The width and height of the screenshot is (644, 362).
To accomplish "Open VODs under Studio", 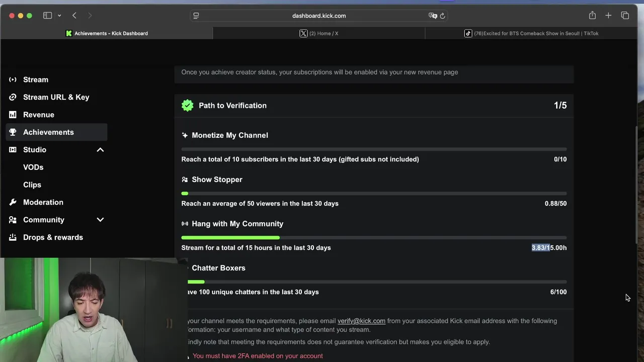I will (33, 167).
